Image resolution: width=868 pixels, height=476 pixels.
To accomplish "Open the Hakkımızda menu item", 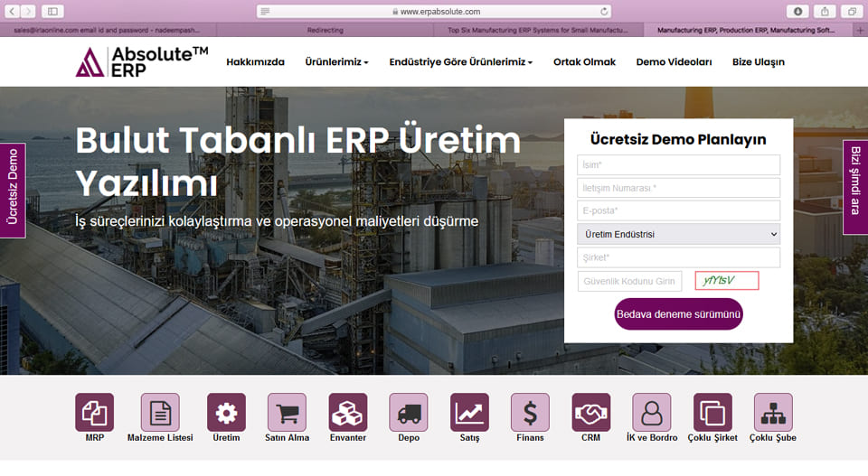I will coord(255,62).
